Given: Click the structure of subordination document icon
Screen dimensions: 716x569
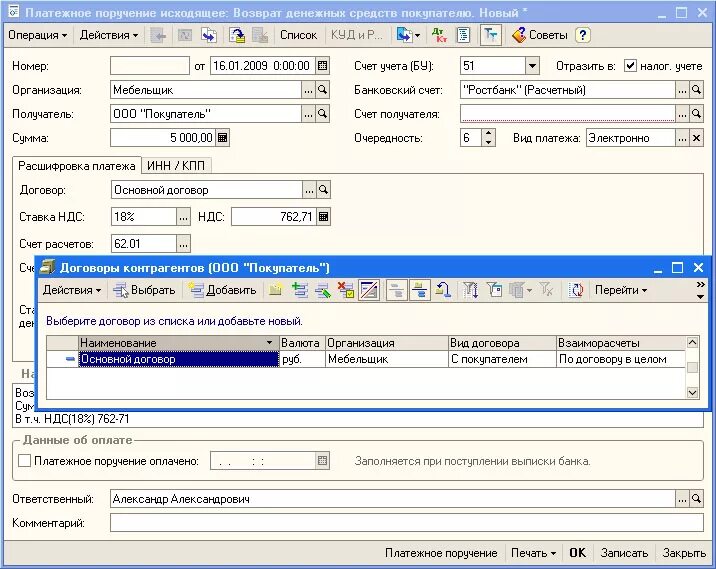Looking at the screenshot, I should (x=463, y=35).
